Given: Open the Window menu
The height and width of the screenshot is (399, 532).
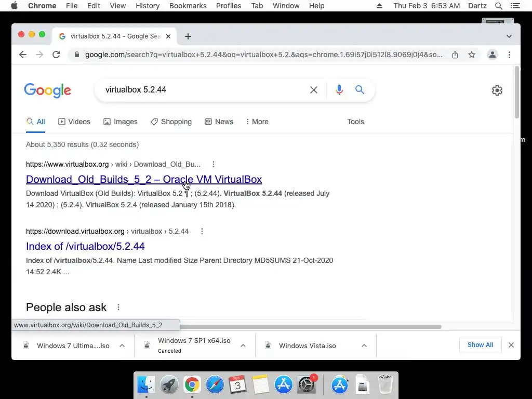Looking at the screenshot, I should coord(286,6).
